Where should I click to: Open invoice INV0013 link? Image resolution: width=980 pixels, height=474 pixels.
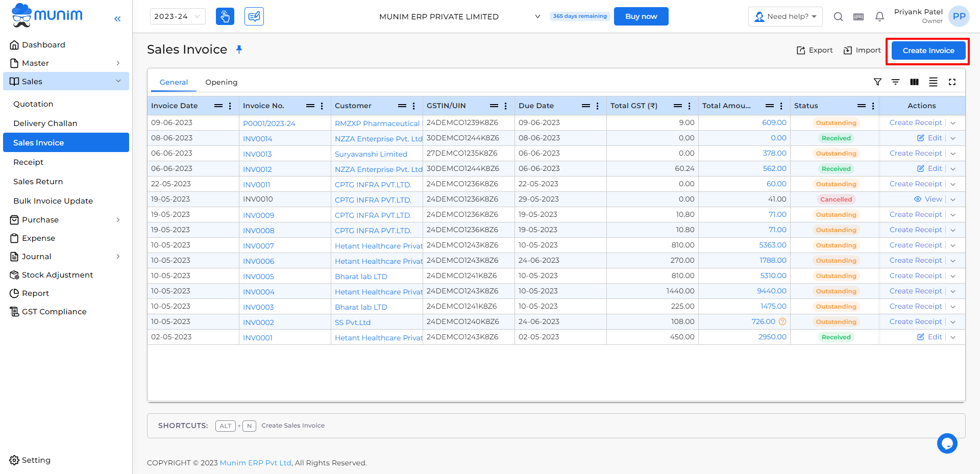pos(257,154)
